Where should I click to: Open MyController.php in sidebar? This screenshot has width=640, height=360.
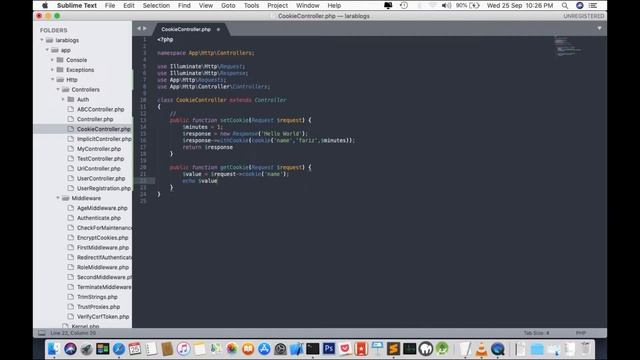pyautogui.click(x=99, y=149)
